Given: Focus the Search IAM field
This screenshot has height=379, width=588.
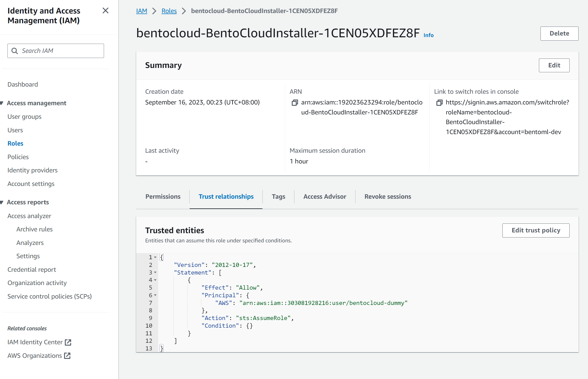Looking at the screenshot, I should coord(56,51).
